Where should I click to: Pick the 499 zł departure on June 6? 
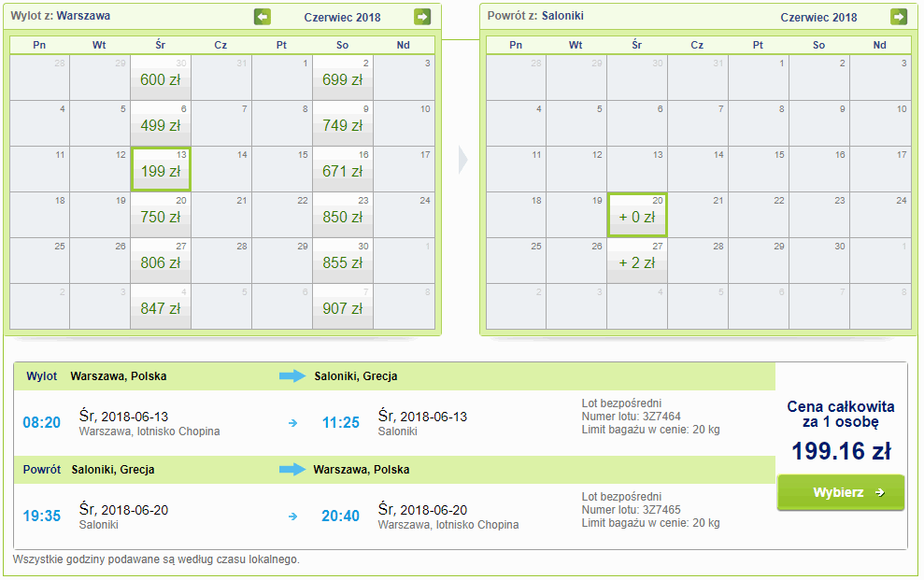tap(161, 125)
